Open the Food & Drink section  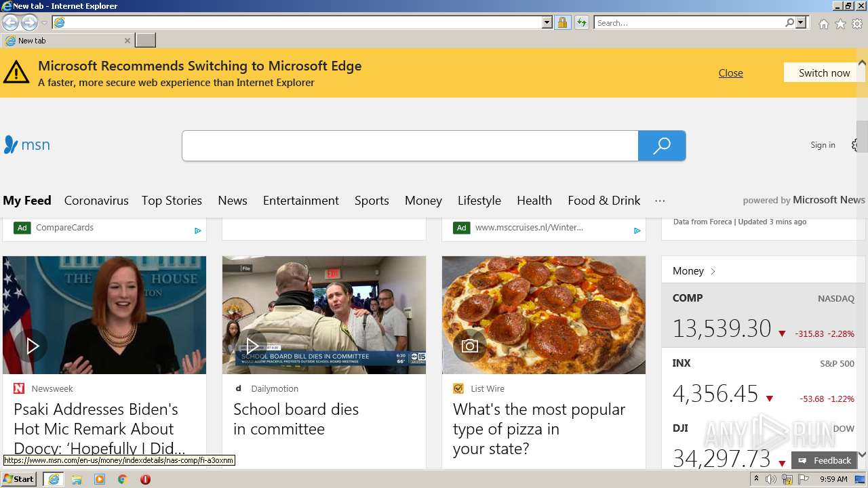coord(604,201)
